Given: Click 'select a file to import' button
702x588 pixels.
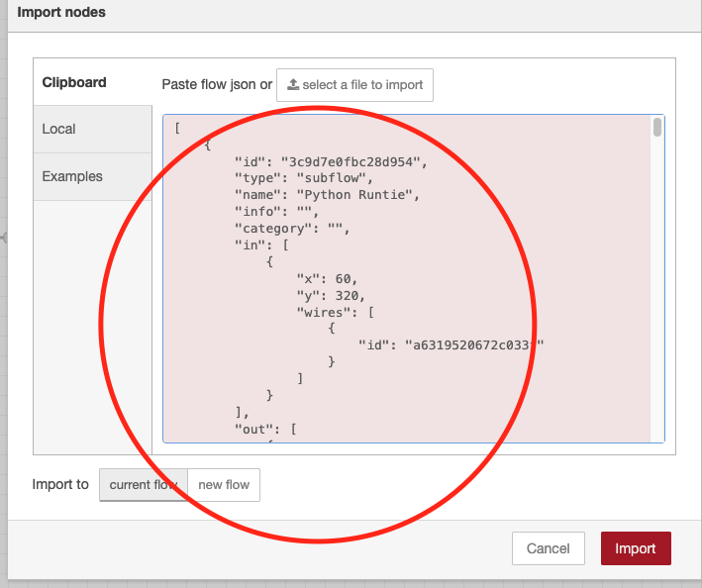Looking at the screenshot, I should (x=354, y=85).
